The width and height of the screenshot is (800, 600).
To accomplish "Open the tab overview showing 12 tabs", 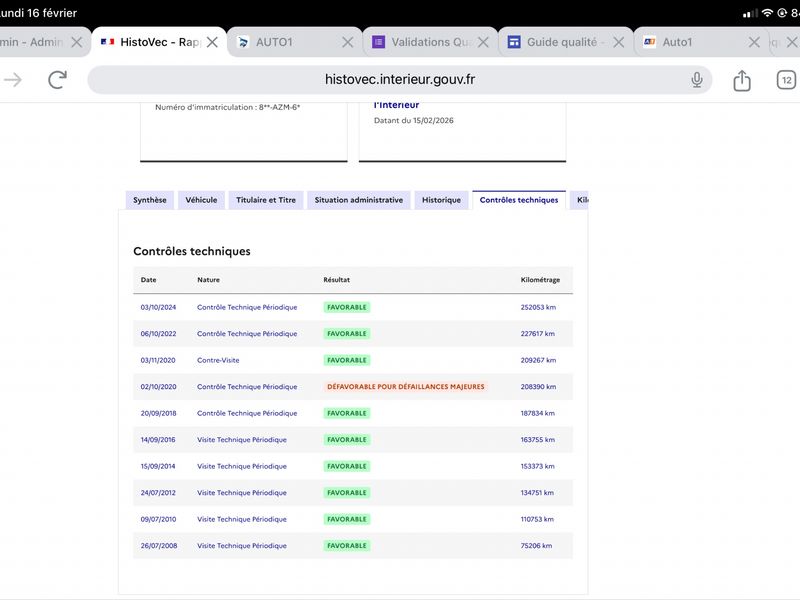I will coord(787,80).
